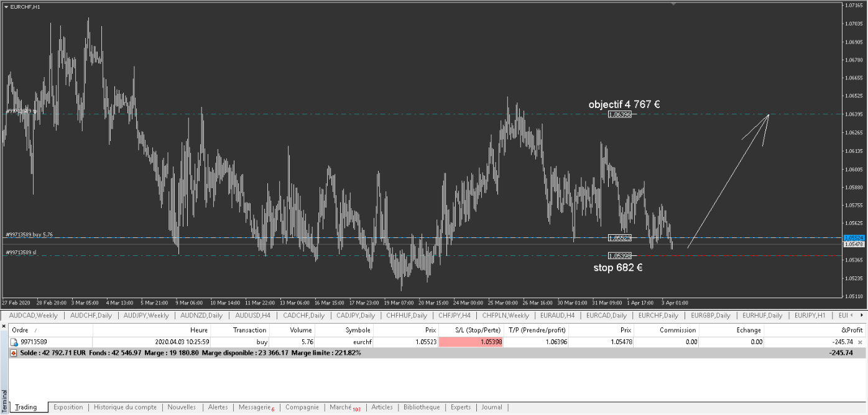
Task: Click the order icon beside ticket 99713589
Action: coord(14,342)
